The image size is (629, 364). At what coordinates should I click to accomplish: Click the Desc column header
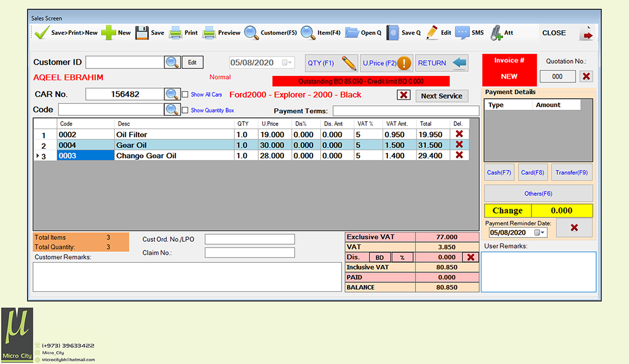tap(175, 123)
